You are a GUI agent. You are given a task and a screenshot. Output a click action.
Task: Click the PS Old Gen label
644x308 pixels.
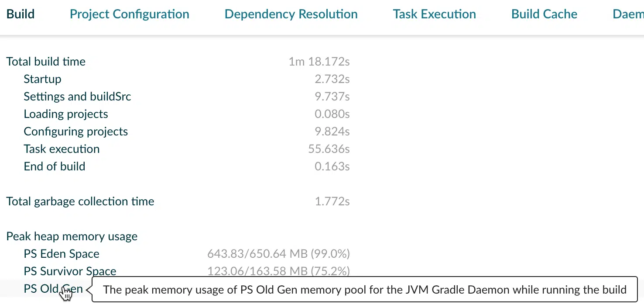pos(53,289)
